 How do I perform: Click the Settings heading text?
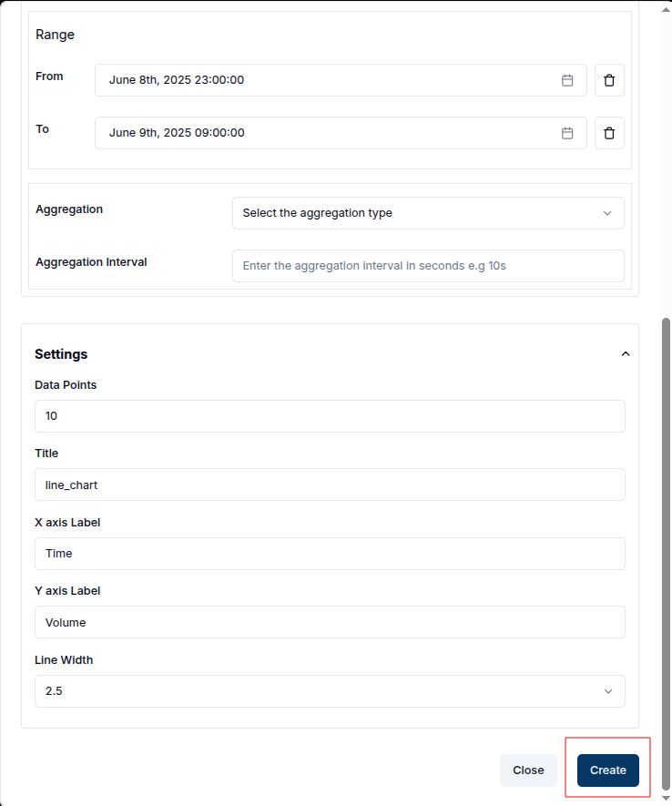point(61,354)
